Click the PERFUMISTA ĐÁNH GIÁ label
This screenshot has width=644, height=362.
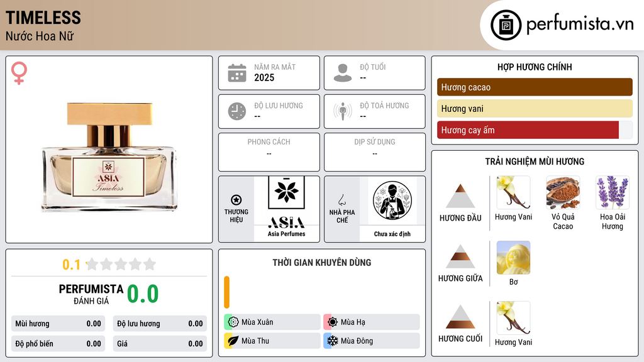(91, 294)
